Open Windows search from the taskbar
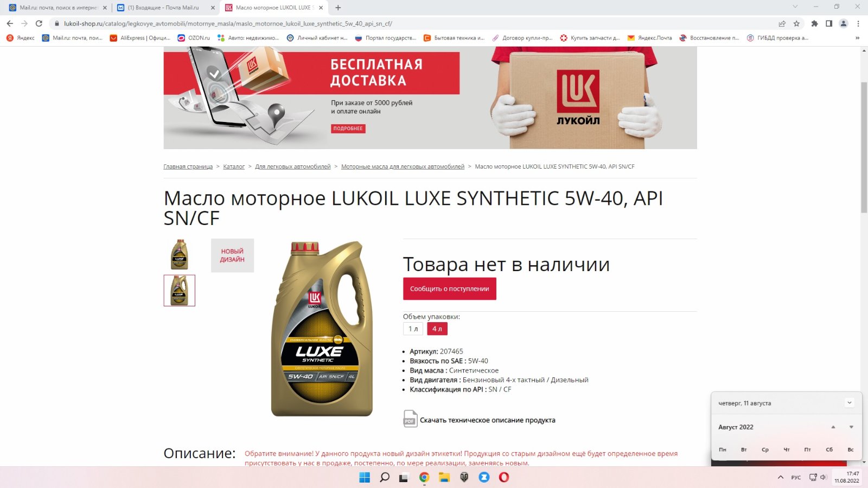868x488 pixels. point(385,477)
